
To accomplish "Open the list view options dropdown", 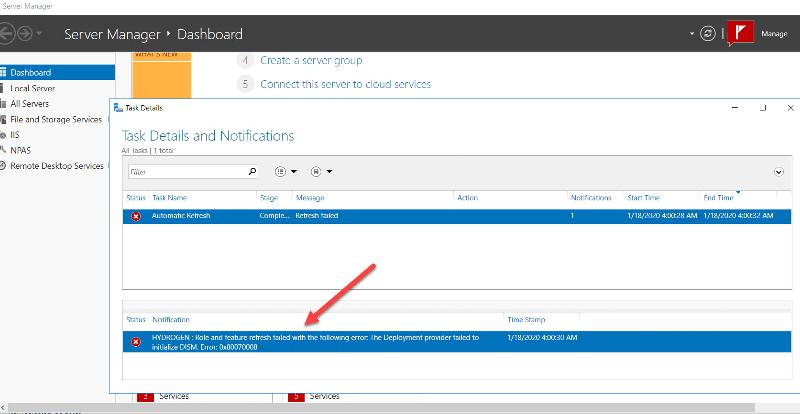I will [285, 172].
